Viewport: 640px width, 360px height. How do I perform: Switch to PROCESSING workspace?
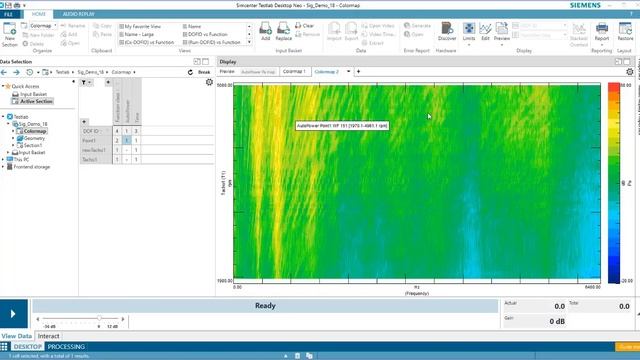66,347
